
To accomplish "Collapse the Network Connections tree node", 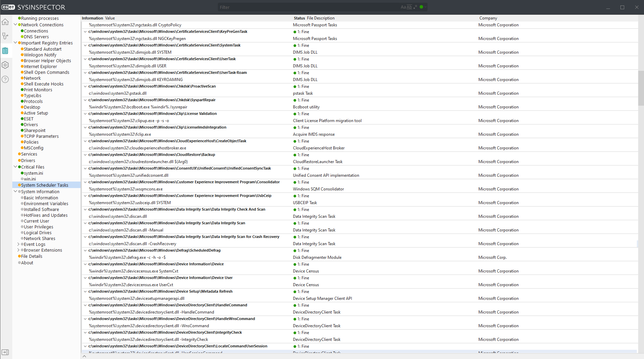I will pyautogui.click(x=15, y=25).
